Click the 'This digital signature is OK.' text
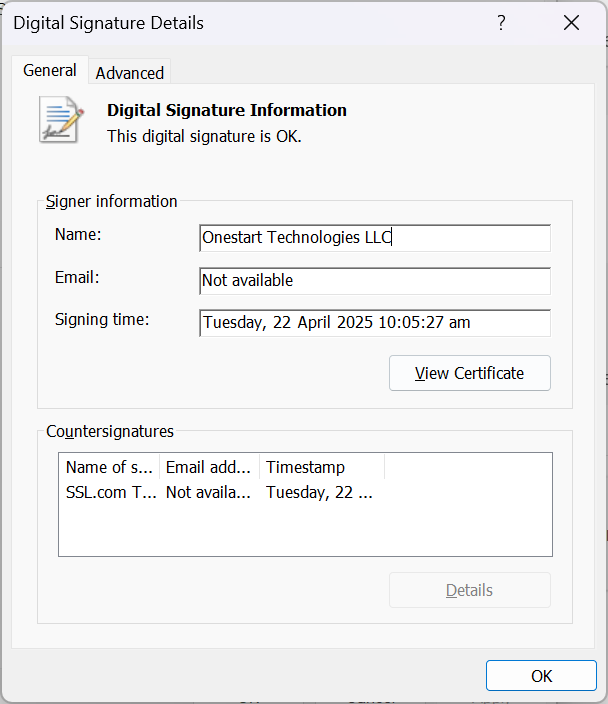The image size is (608, 704). [204, 136]
